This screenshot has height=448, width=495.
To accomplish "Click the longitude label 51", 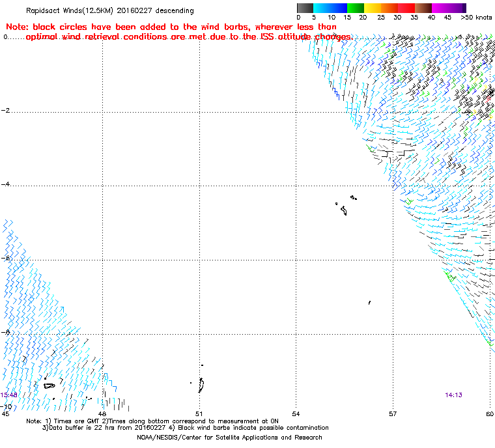I will [199, 413].
